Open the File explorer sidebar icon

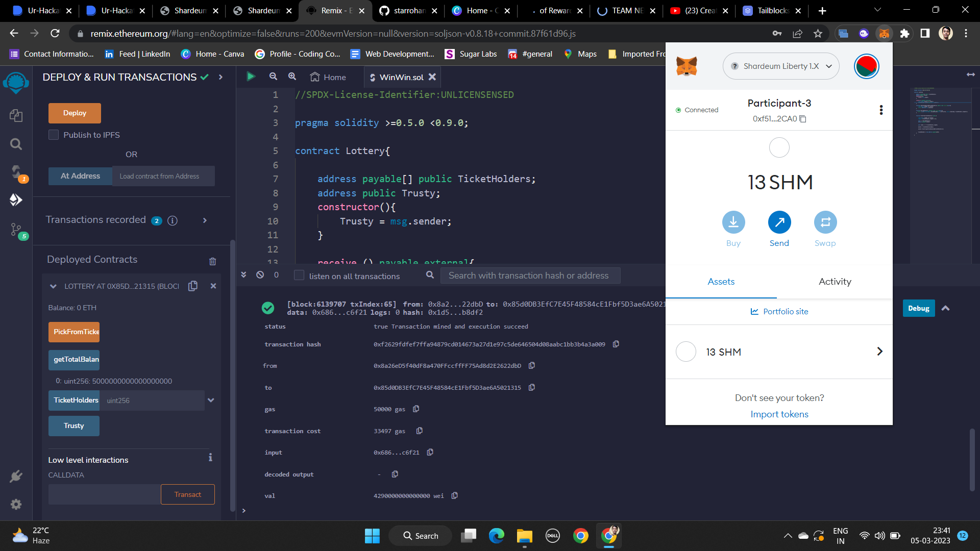point(16,116)
